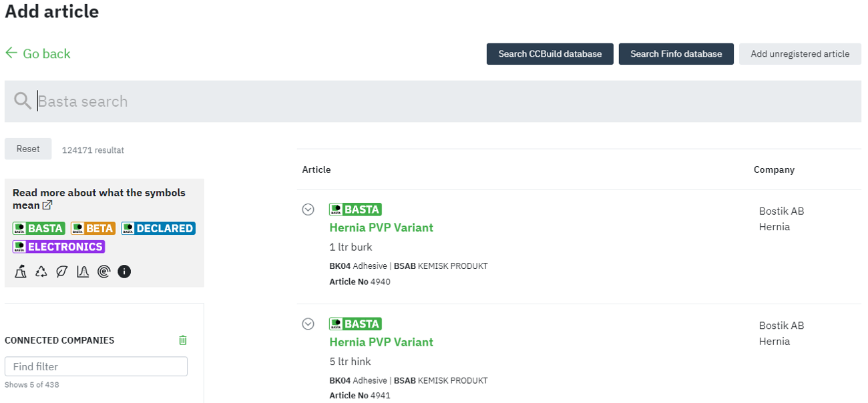Image resolution: width=868 pixels, height=403 pixels.
Task: Go back to the previous page
Action: (38, 53)
